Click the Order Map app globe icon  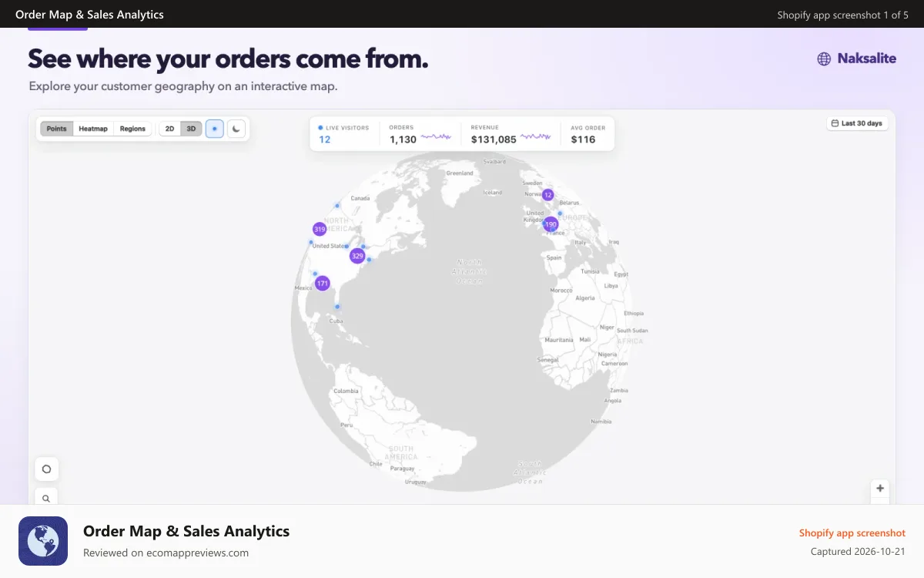43,541
